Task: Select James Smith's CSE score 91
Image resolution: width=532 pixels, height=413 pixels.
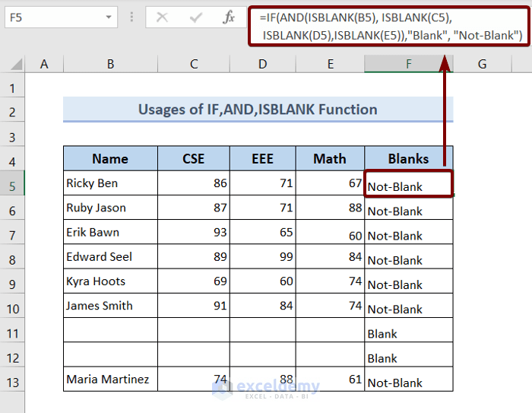Action: tap(194, 306)
